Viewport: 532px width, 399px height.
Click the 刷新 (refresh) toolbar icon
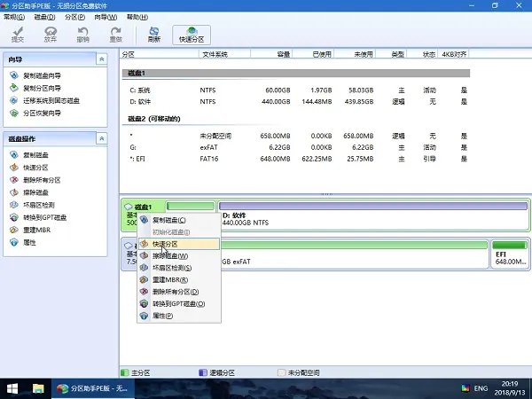point(153,34)
